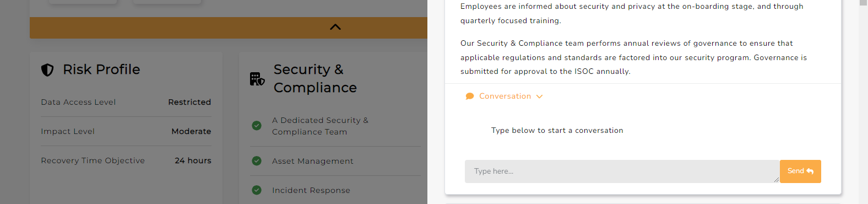The height and width of the screenshot is (204, 868).
Task: Open the Asset Management item
Action: pyautogui.click(x=313, y=161)
